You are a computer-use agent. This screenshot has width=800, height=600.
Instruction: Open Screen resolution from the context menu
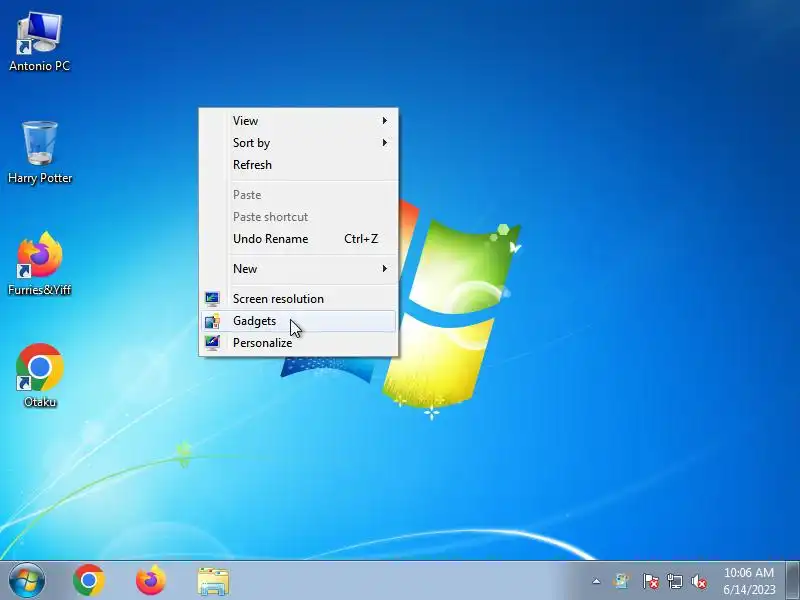pyautogui.click(x=298, y=299)
